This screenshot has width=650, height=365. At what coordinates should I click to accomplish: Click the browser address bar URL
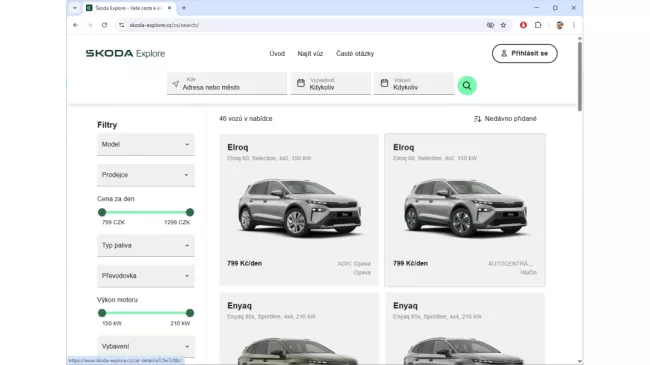(164, 25)
